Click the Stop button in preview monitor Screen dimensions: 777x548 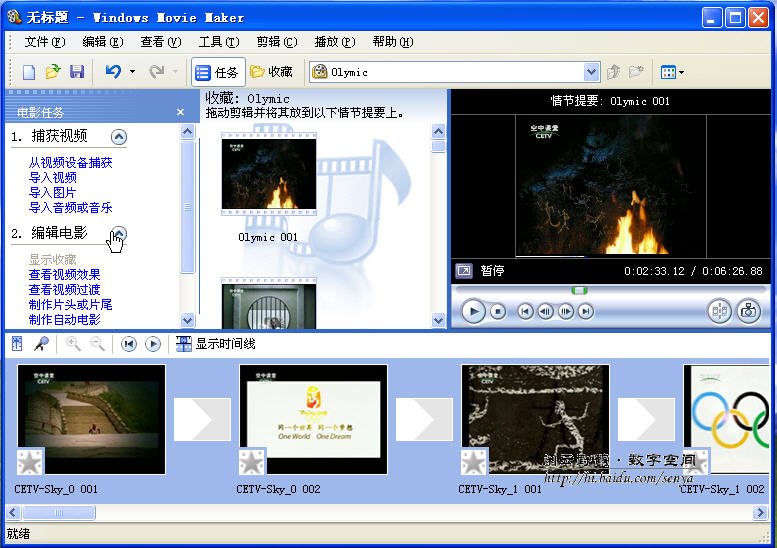498,312
